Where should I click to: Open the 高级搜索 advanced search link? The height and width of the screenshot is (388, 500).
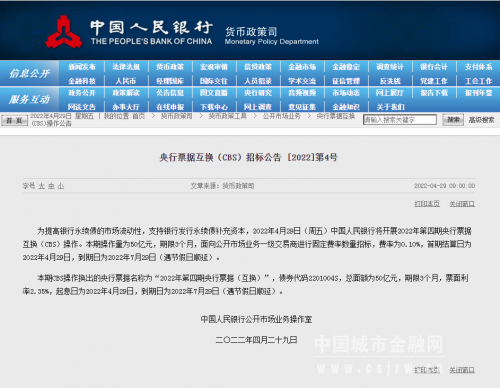tap(481, 120)
